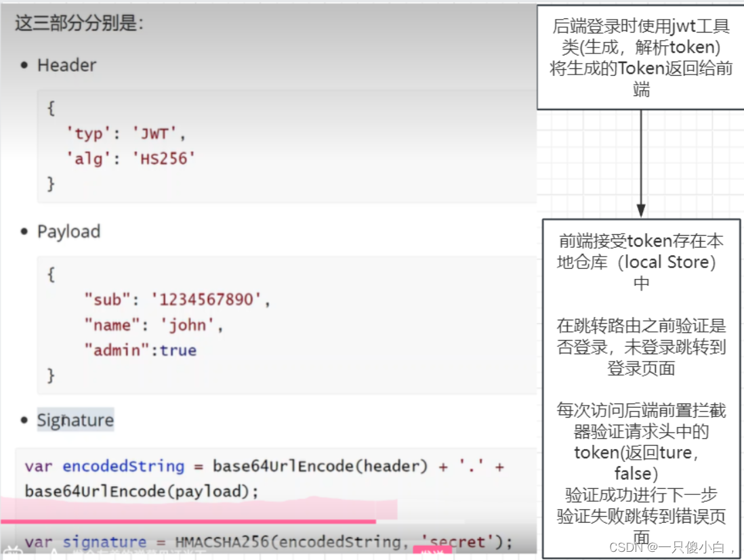Click the highlighted Signature bullet text

[75, 420]
